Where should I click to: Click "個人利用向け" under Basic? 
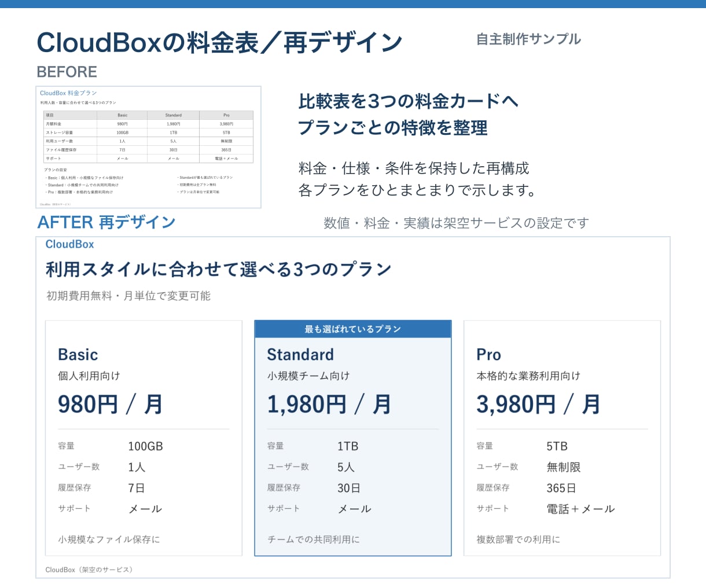point(89,376)
